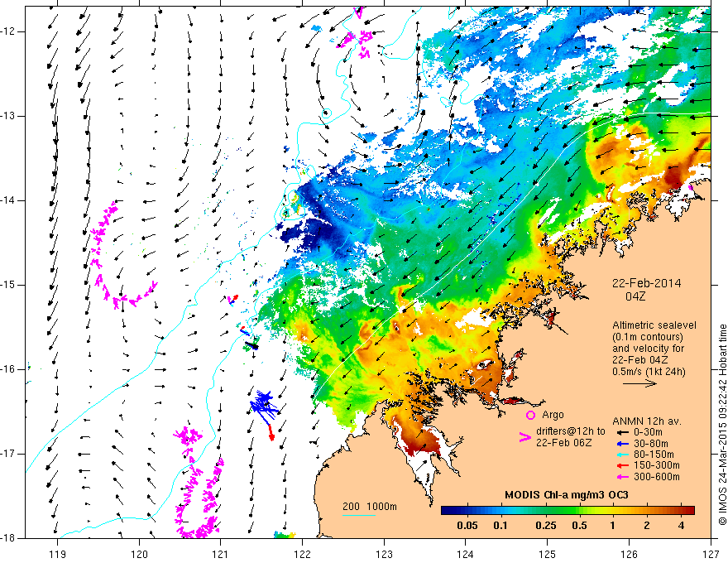This screenshot has width=728, height=563.
Task: Click the color bar value '0.05'
Action: point(467,526)
